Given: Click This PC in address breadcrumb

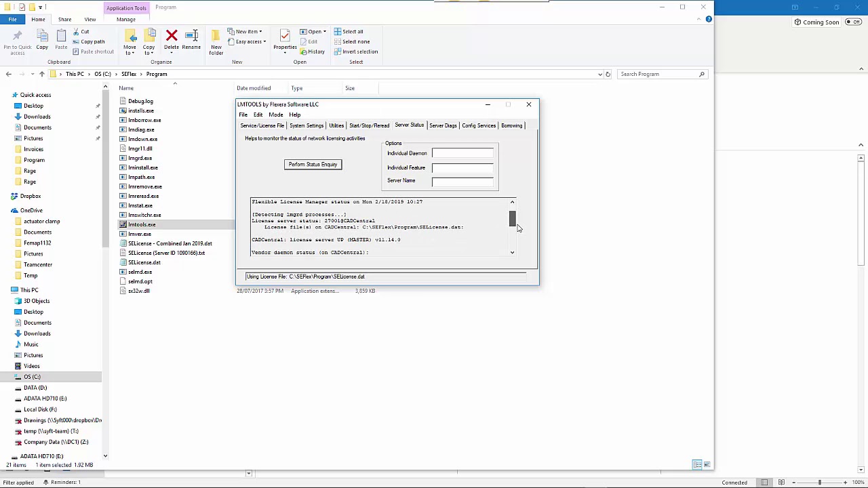Looking at the screenshot, I should pyautogui.click(x=75, y=74).
